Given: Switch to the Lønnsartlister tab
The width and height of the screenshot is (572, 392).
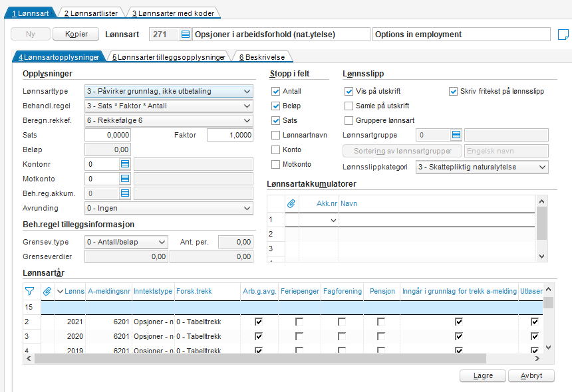Looking at the screenshot, I should click(91, 13).
